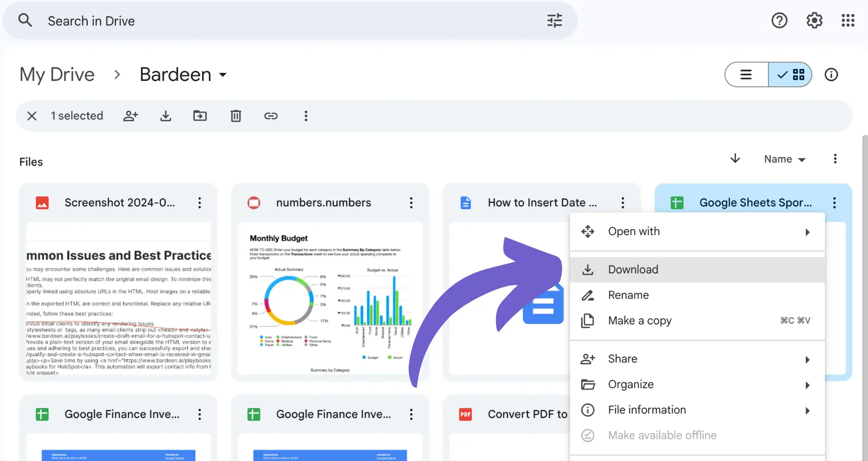Click Organize submenu arrow
This screenshot has height=461, width=868.
[807, 385]
